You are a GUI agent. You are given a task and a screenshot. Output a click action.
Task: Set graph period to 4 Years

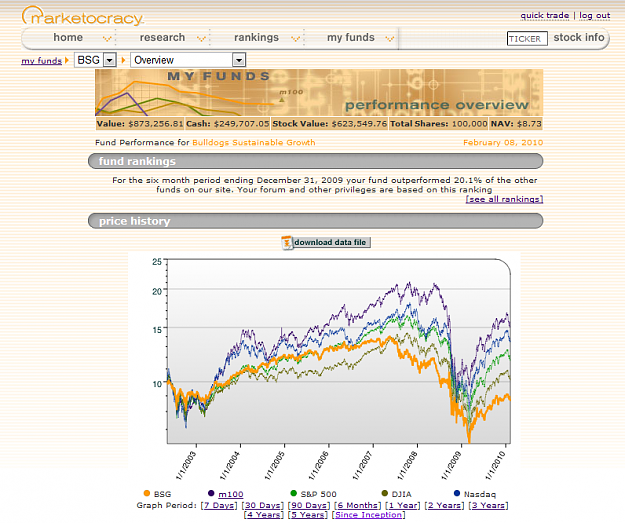(263, 515)
